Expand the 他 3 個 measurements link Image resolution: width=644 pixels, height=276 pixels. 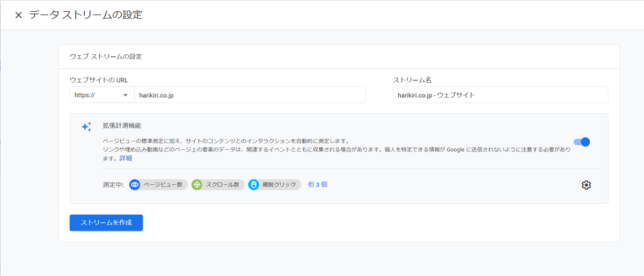pyautogui.click(x=317, y=184)
